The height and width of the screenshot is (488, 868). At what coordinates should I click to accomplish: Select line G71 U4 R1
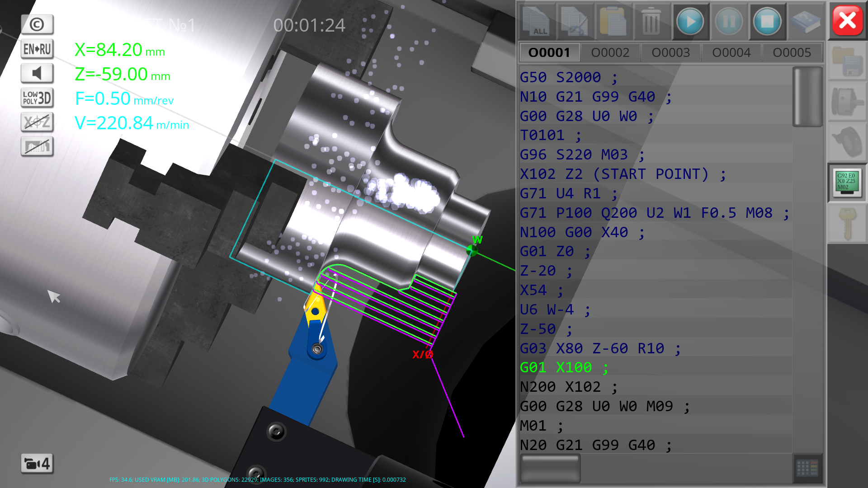tap(656, 193)
